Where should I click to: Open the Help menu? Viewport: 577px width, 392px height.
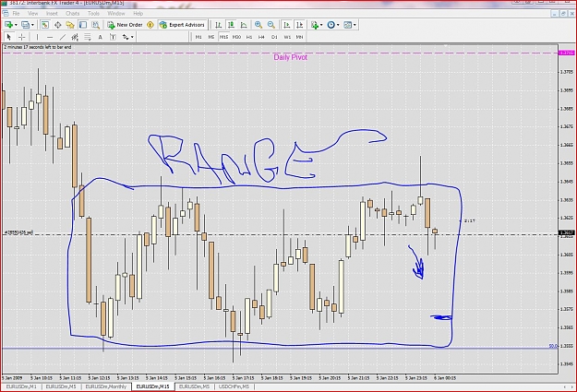click(138, 13)
